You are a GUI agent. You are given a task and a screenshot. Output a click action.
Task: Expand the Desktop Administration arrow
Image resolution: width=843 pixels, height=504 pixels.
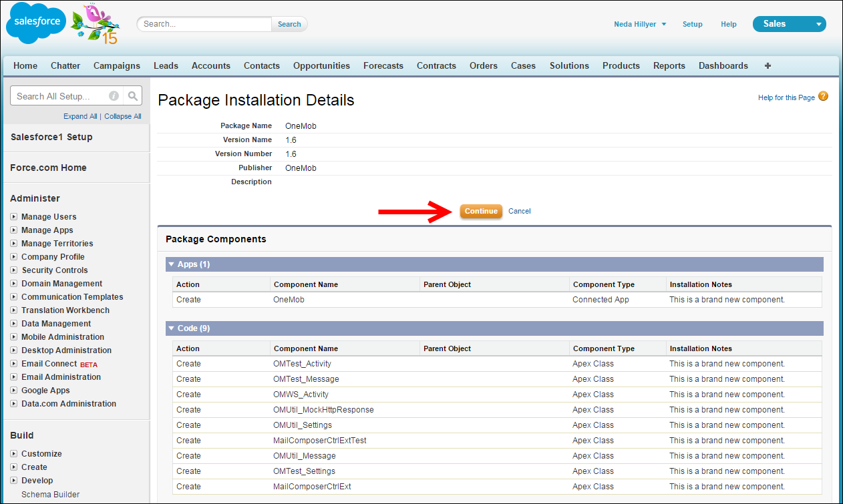(x=14, y=350)
